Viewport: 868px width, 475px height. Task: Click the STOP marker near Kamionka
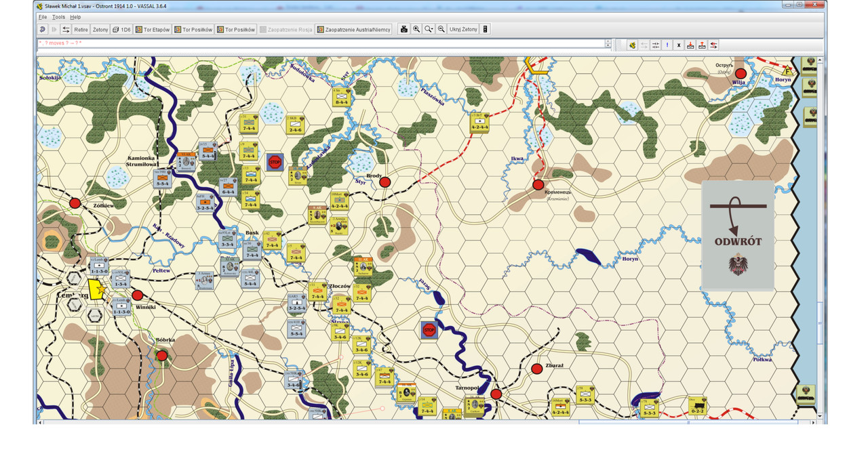pyautogui.click(x=275, y=162)
